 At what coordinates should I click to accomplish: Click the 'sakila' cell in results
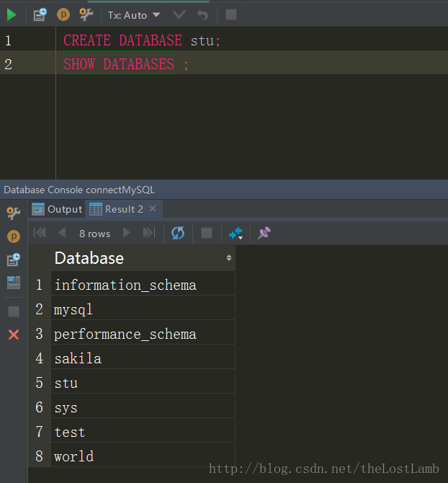pos(78,358)
